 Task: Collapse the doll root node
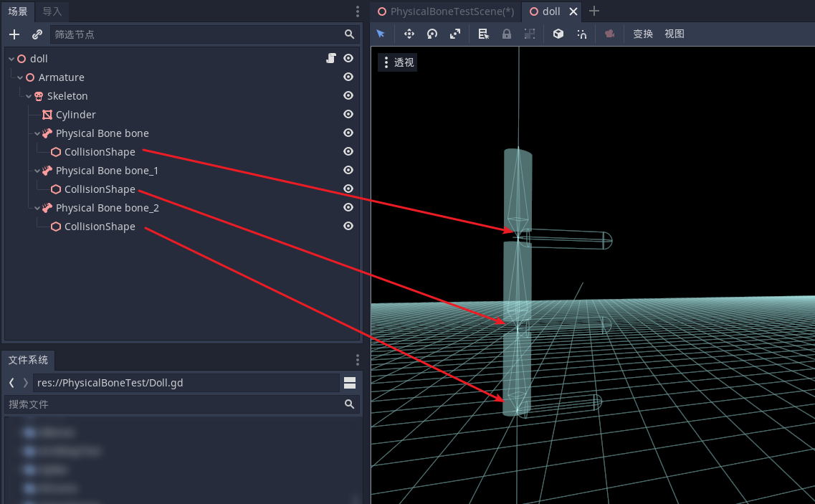pyautogui.click(x=11, y=59)
